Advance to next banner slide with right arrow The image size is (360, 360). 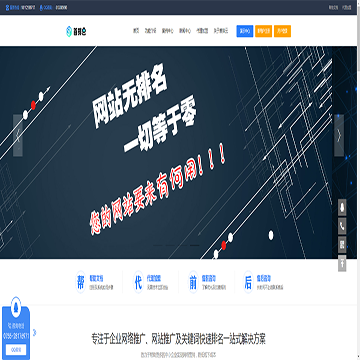339,135
